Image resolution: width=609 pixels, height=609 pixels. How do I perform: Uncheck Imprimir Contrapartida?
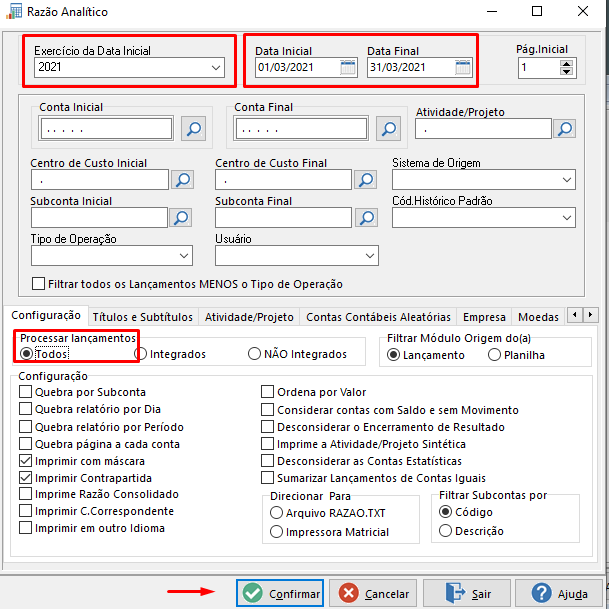26,478
